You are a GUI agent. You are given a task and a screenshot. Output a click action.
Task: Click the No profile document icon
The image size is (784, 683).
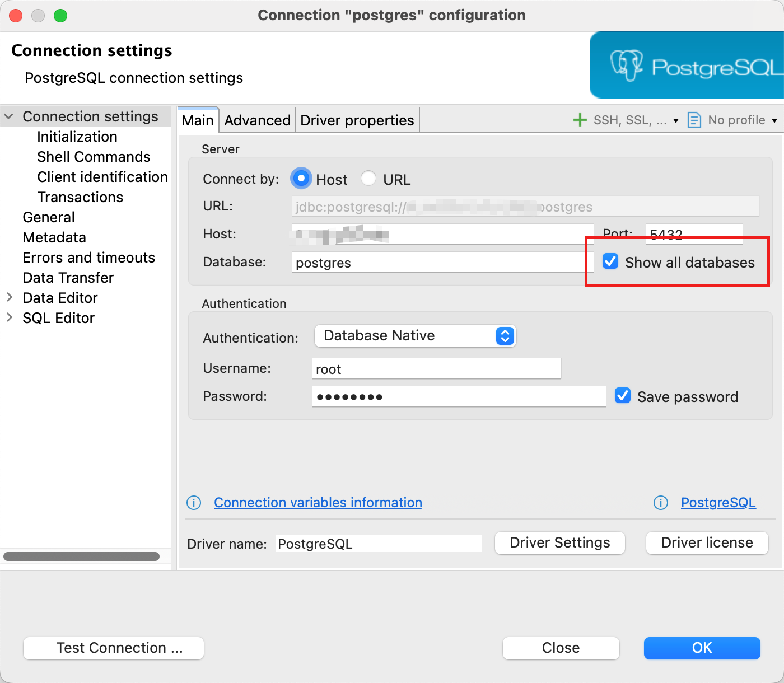point(694,120)
